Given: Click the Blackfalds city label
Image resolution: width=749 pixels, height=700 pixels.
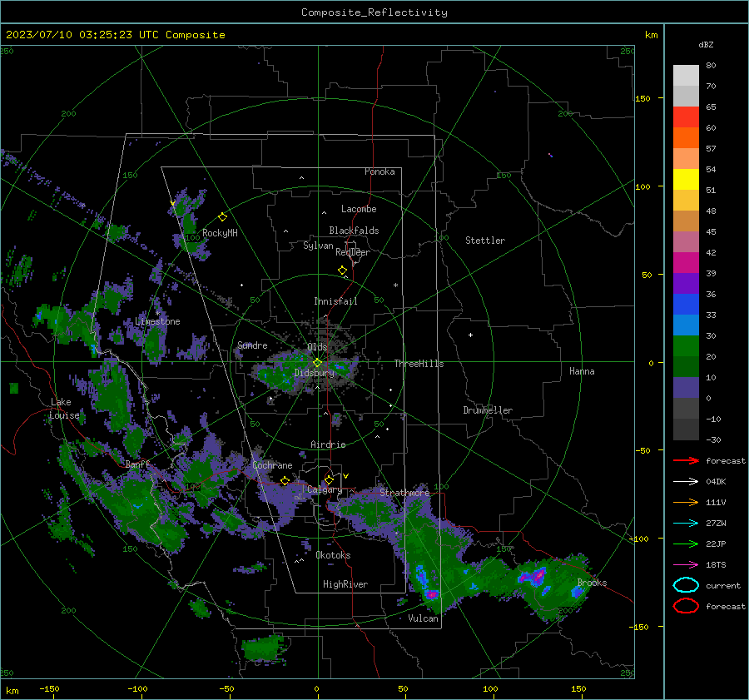Looking at the screenshot, I should (x=354, y=231).
